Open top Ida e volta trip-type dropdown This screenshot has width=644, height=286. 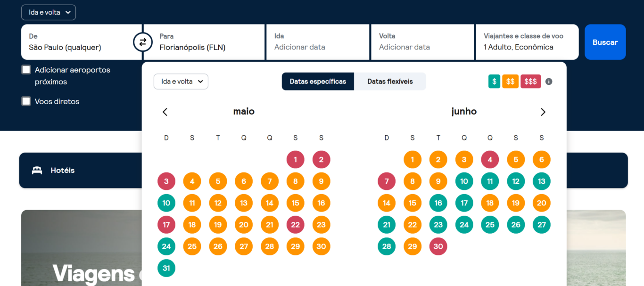point(49,12)
